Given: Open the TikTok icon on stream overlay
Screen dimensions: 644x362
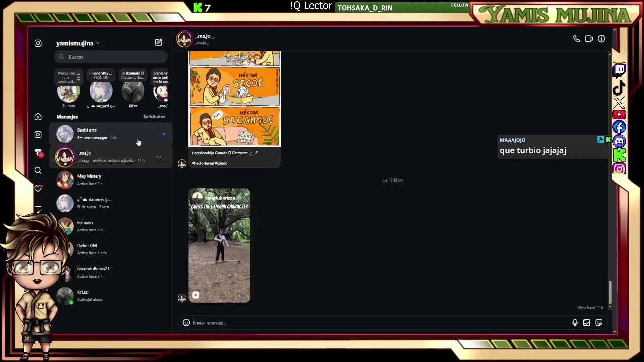Looking at the screenshot, I should coord(619,88).
